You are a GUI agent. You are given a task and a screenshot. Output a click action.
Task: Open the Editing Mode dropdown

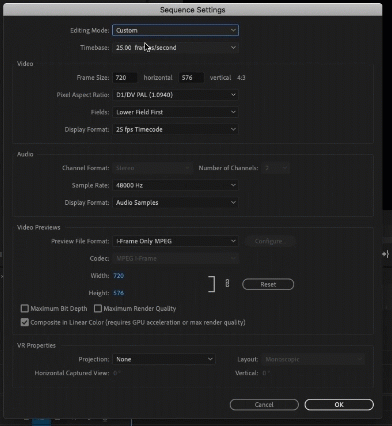175,30
